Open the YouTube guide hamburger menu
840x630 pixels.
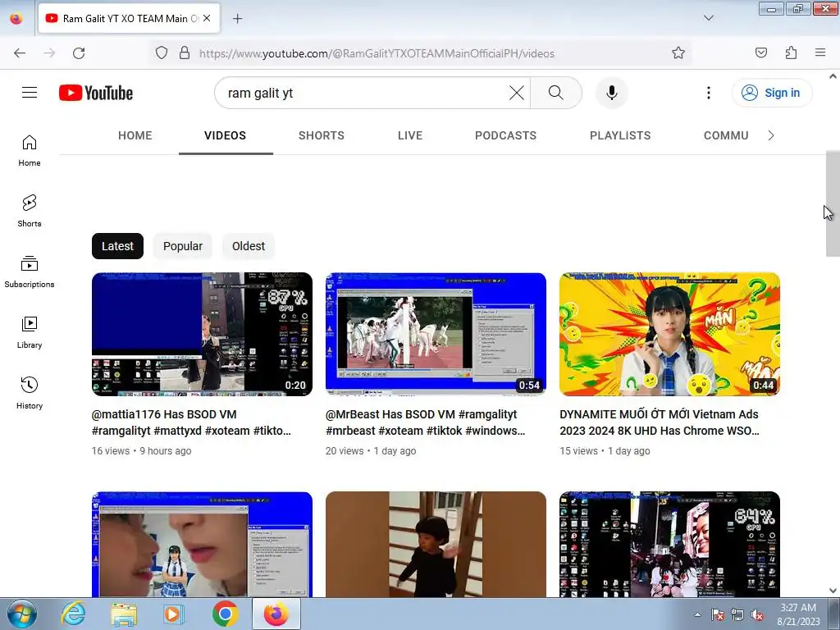click(x=30, y=93)
